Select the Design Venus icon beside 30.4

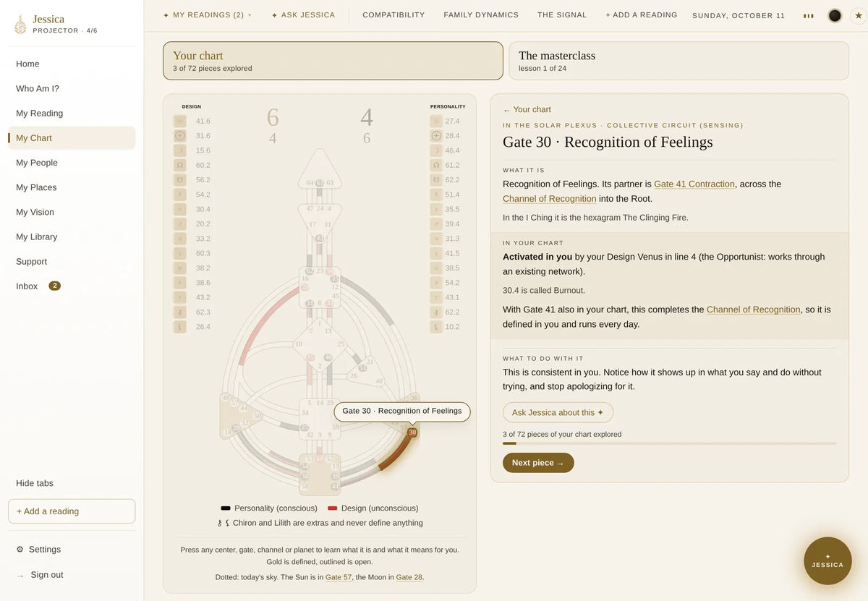click(x=180, y=210)
